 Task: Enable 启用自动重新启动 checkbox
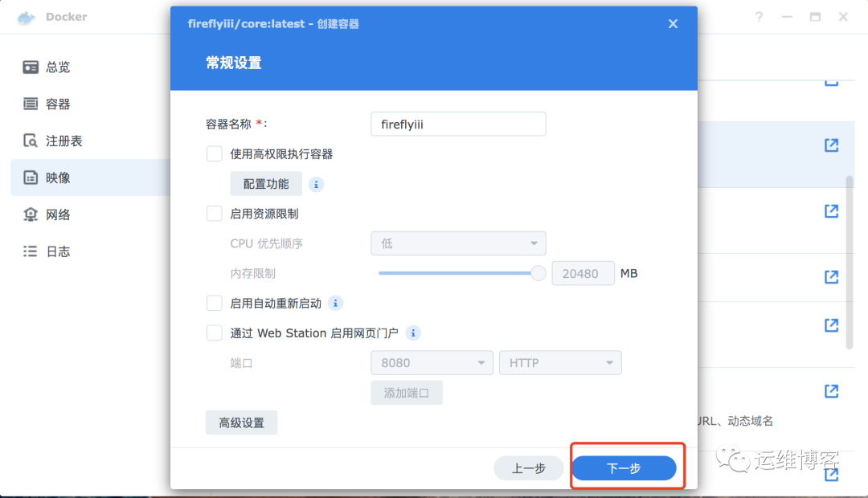pos(215,304)
